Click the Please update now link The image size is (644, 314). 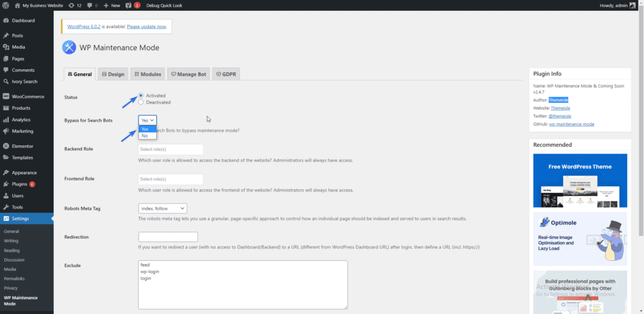tap(146, 26)
